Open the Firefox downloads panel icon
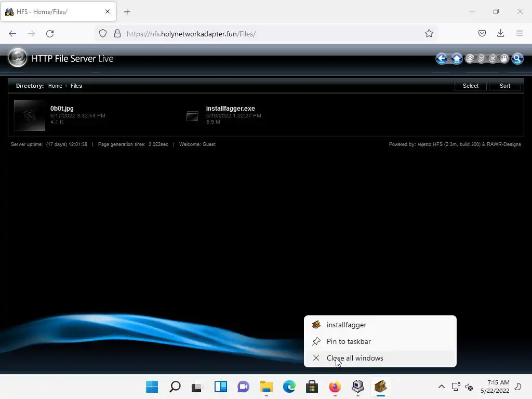532x399 pixels. pos(500,33)
